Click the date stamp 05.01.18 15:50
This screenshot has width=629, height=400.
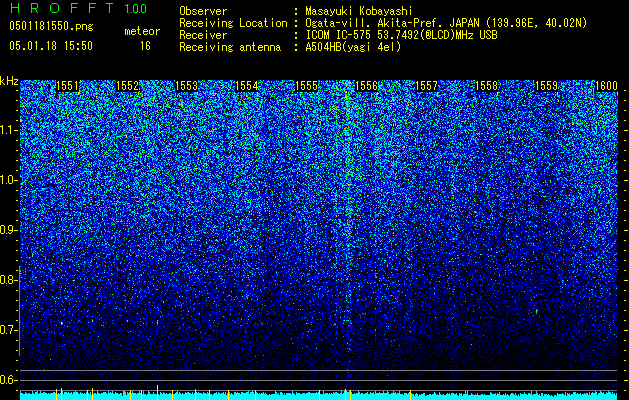[x=51, y=46]
